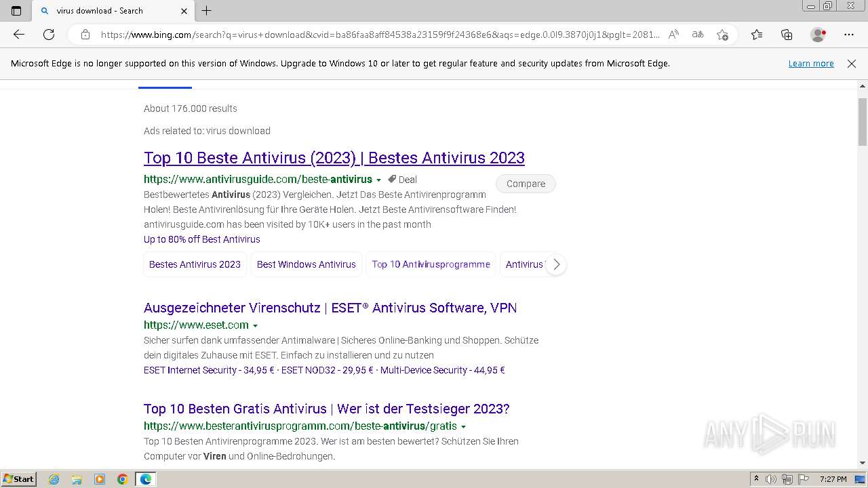The image size is (868, 488).
Task: Show more sitelink chips with right chevron
Action: 556,264
